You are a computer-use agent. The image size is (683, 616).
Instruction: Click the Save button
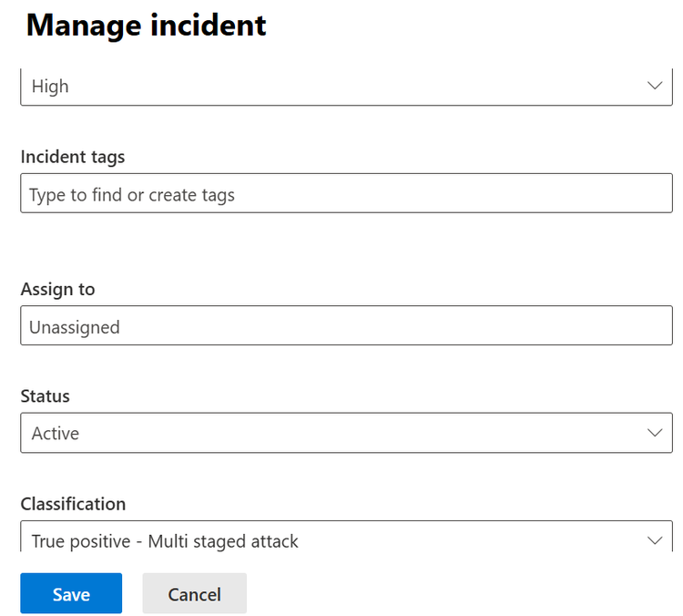(71, 594)
